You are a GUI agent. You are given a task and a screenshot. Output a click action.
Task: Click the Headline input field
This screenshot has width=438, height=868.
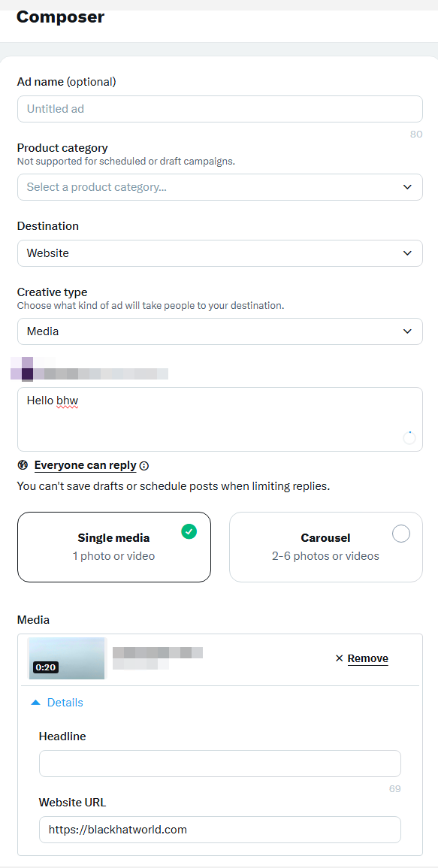[x=220, y=764]
